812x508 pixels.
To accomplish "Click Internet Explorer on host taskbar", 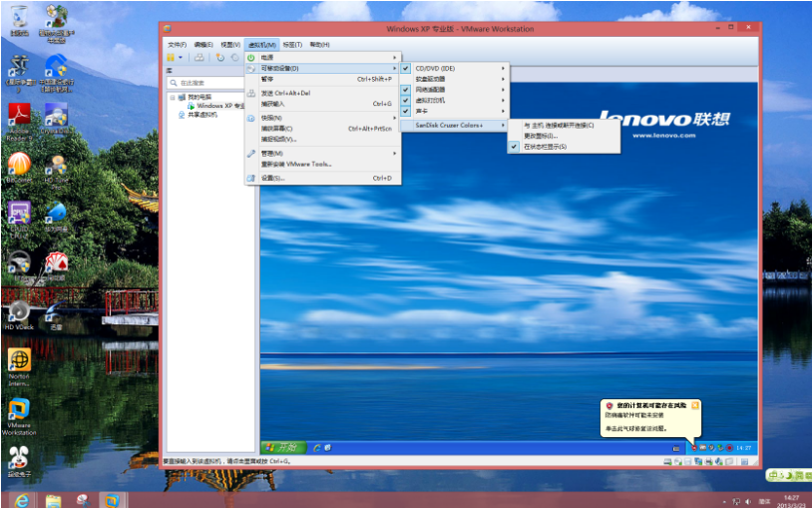I will click(21, 501).
